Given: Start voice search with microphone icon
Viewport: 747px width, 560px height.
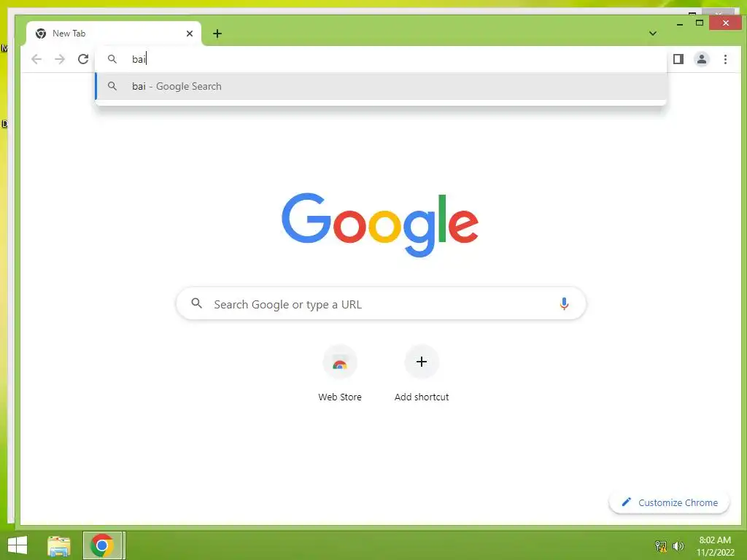Looking at the screenshot, I should coord(564,304).
